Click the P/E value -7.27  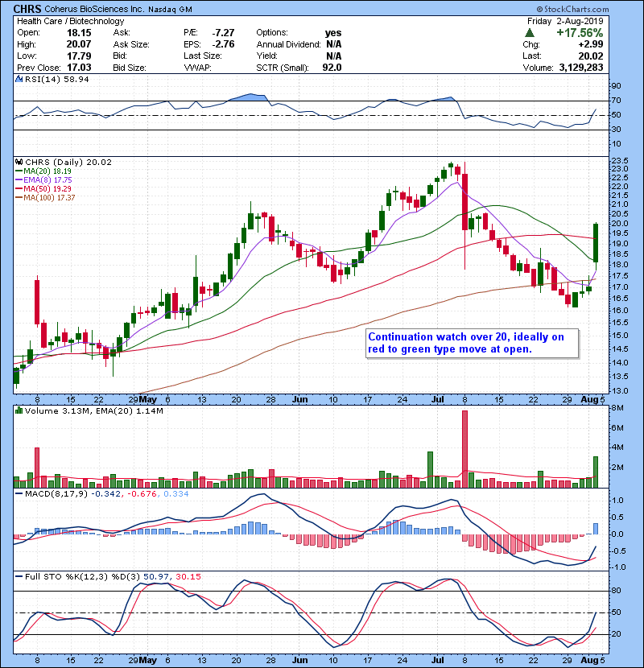point(223,33)
